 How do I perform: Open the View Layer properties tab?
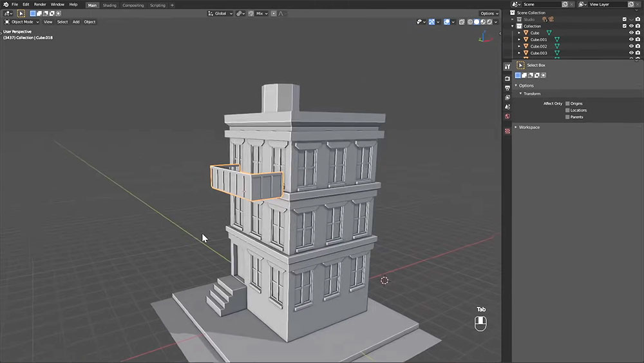coord(507,97)
